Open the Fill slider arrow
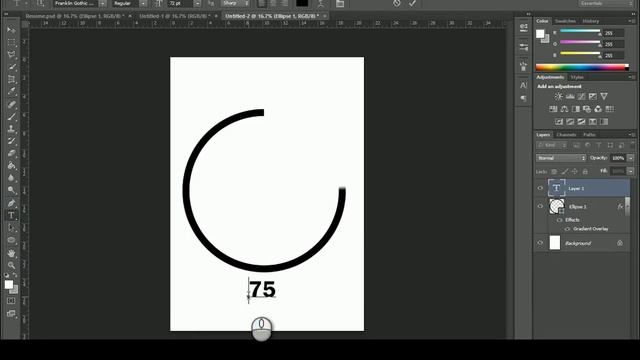 coord(631,171)
